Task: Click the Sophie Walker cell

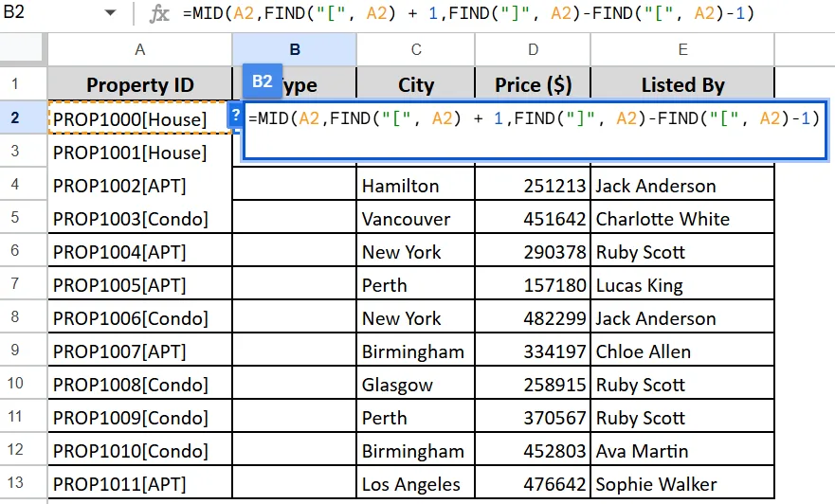Action: pyautogui.click(x=682, y=483)
